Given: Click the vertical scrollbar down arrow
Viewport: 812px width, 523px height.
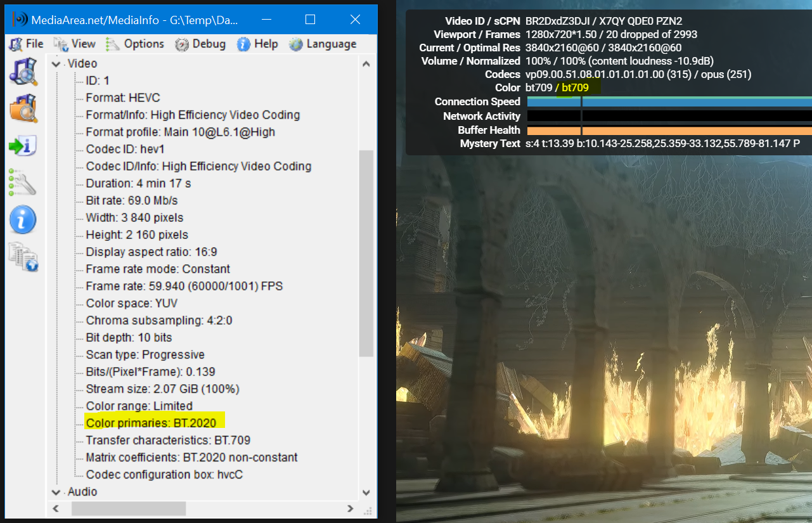Looking at the screenshot, I should (366, 492).
